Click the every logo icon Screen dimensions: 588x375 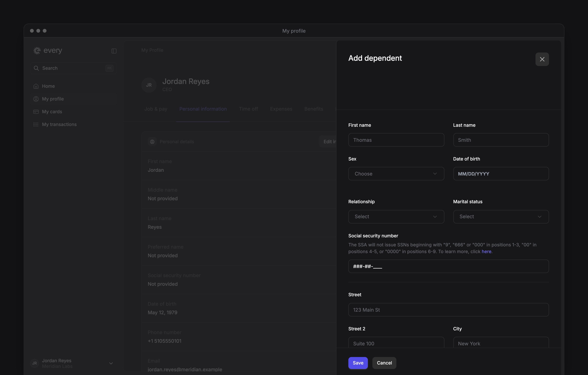tap(37, 51)
